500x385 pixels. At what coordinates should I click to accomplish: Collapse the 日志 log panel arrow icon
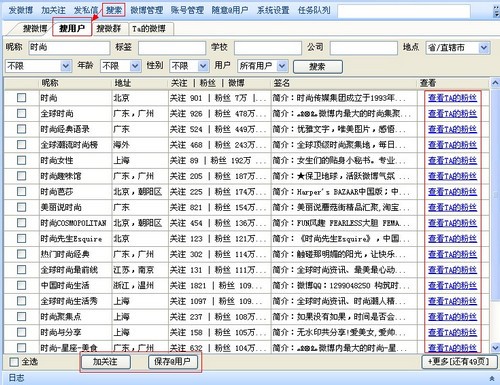492,378
